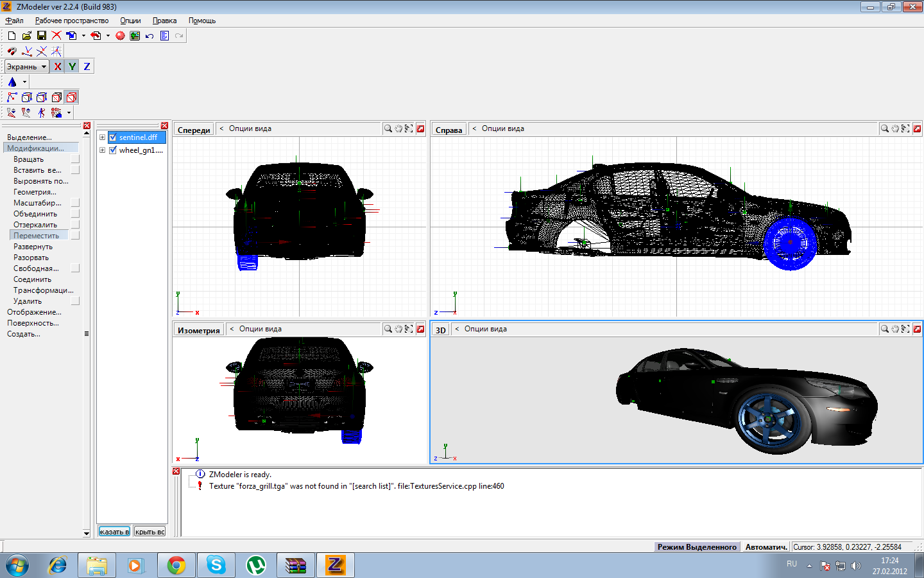924x578 pixels.
Task: Click options box next to Переместить
Action: point(75,235)
